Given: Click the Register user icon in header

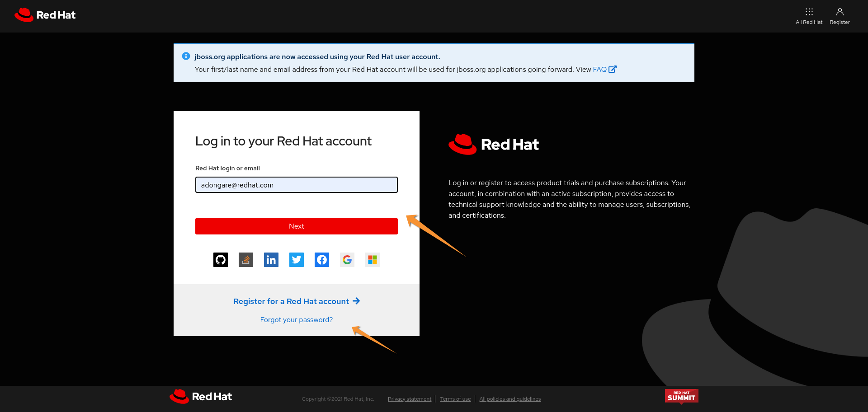Looking at the screenshot, I should point(840,16).
